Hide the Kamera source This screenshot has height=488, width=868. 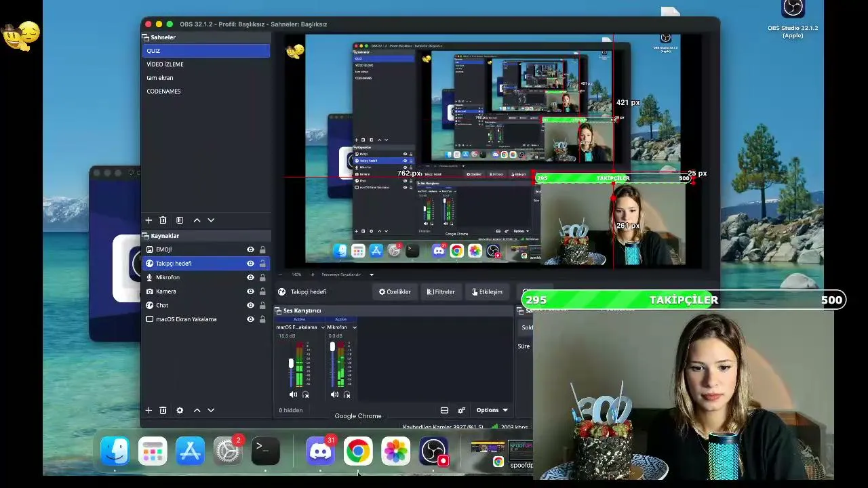coord(250,291)
